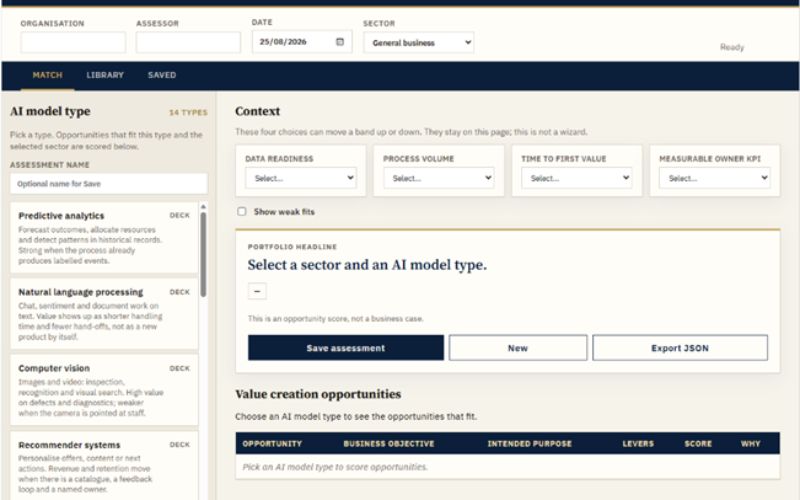The width and height of the screenshot is (800, 500).
Task: Open the Deck link for Recommender systems
Action: point(180,444)
